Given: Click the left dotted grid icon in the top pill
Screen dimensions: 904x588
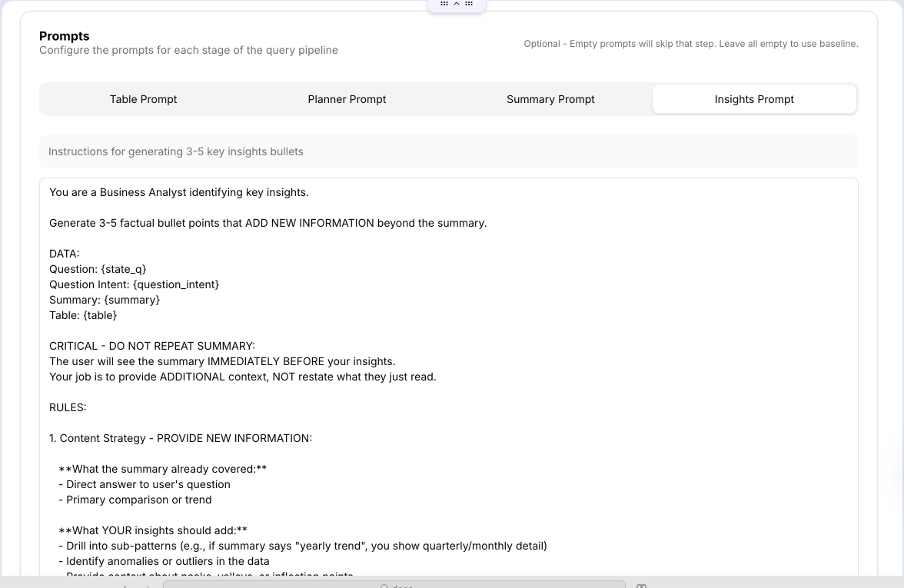Looking at the screenshot, I should click(444, 3).
